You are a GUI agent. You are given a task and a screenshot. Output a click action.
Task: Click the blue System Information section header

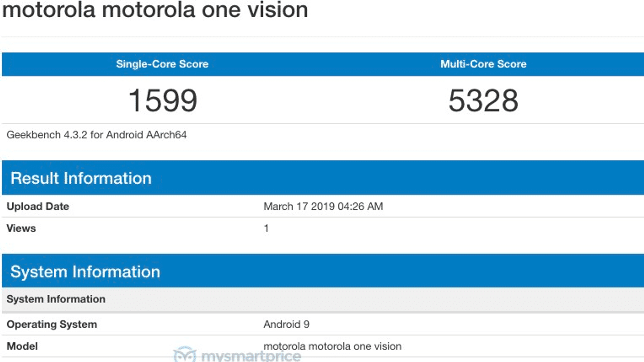click(x=85, y=271)
